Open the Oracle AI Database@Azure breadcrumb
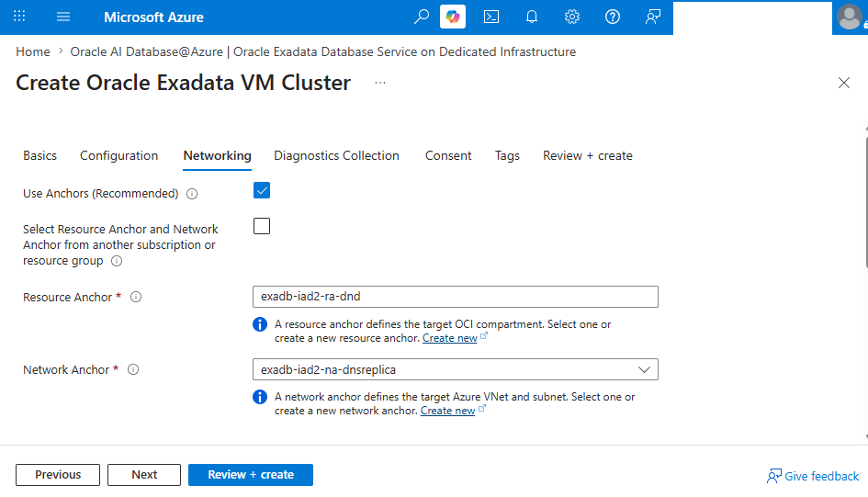The image size is (868, 497). [322, 52]
